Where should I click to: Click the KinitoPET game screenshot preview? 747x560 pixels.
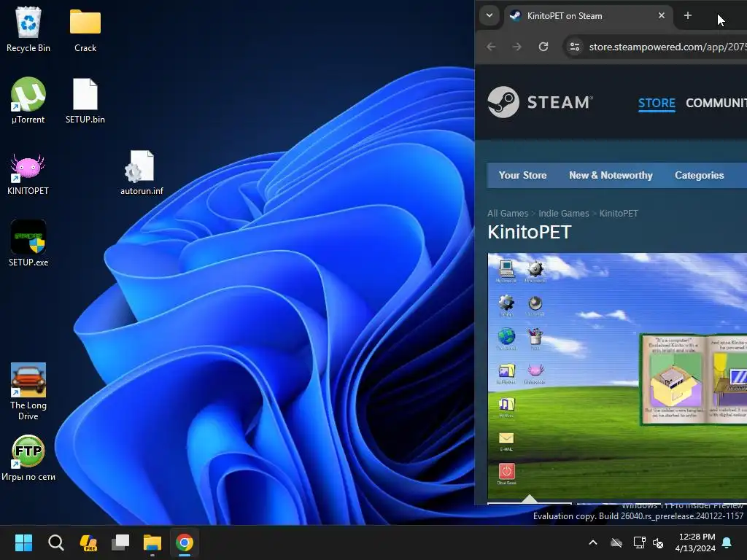(x=617, y=376)
